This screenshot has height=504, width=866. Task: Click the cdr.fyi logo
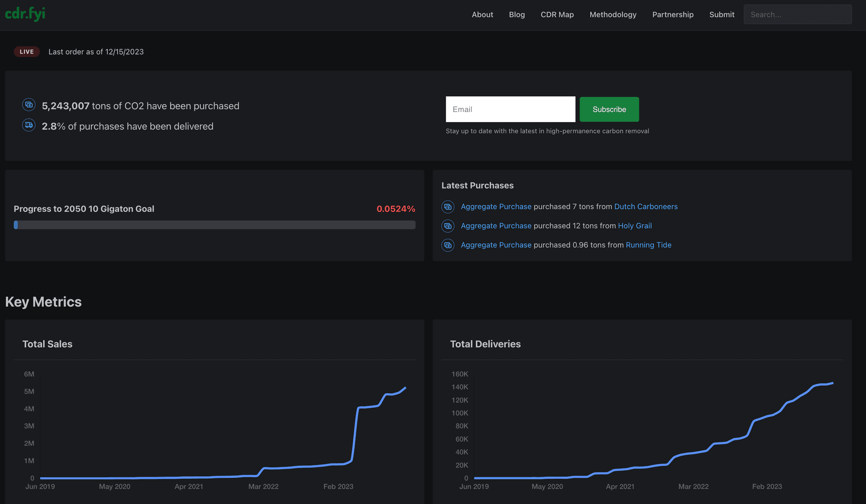click(25, 14)
